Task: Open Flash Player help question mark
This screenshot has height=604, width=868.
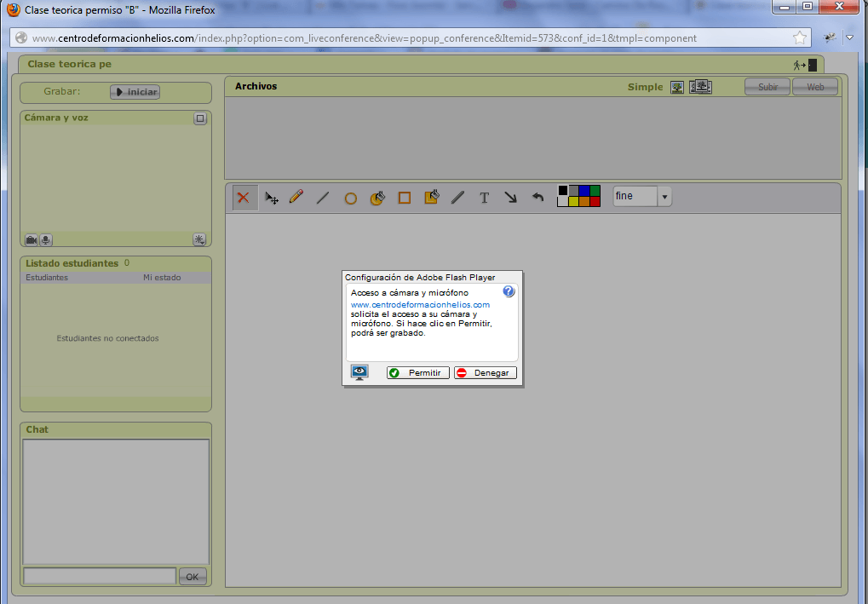Action: 509,291
